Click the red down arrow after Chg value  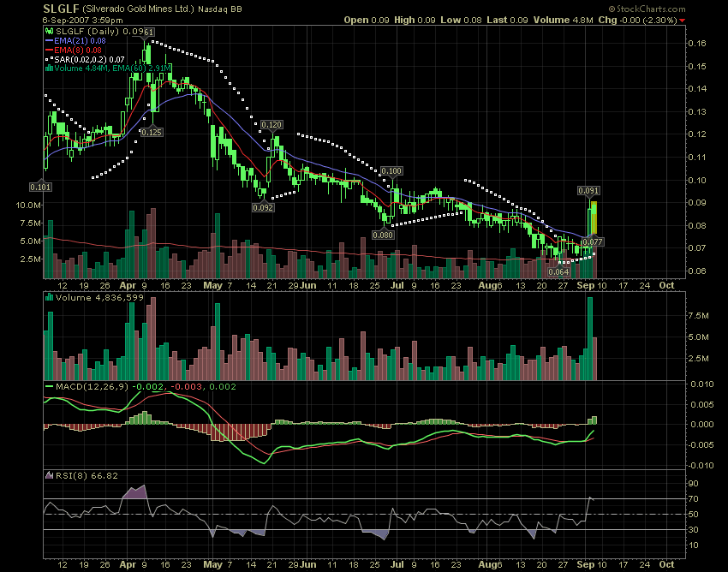tap(682, 21)
